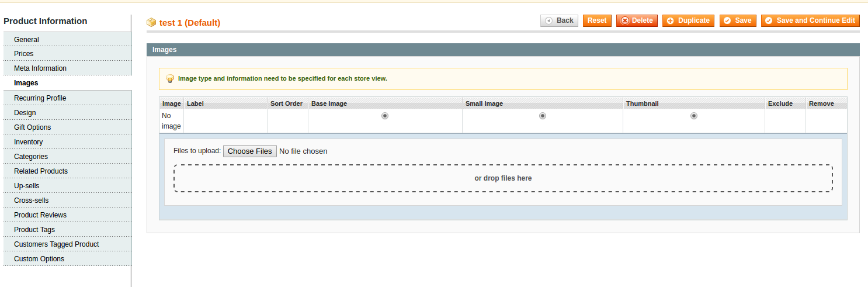Click the Remove column header

tap(827, 103)
